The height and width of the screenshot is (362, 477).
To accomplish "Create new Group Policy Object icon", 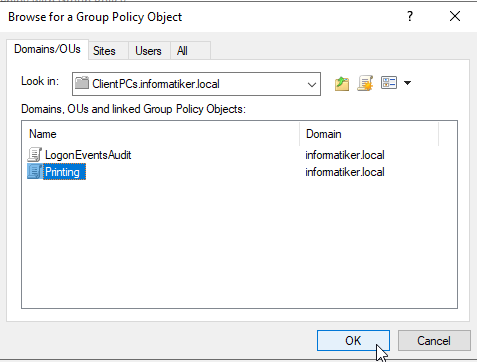I will pos(365,83).
